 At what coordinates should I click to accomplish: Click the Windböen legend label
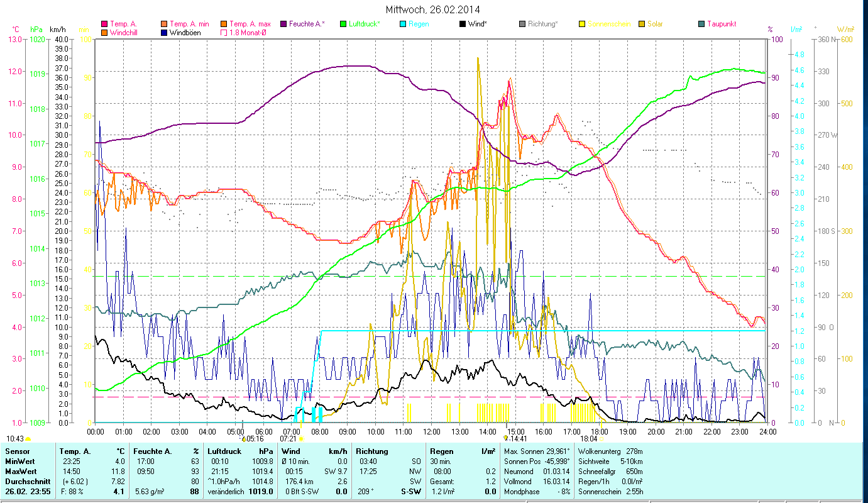coord(185,32)
